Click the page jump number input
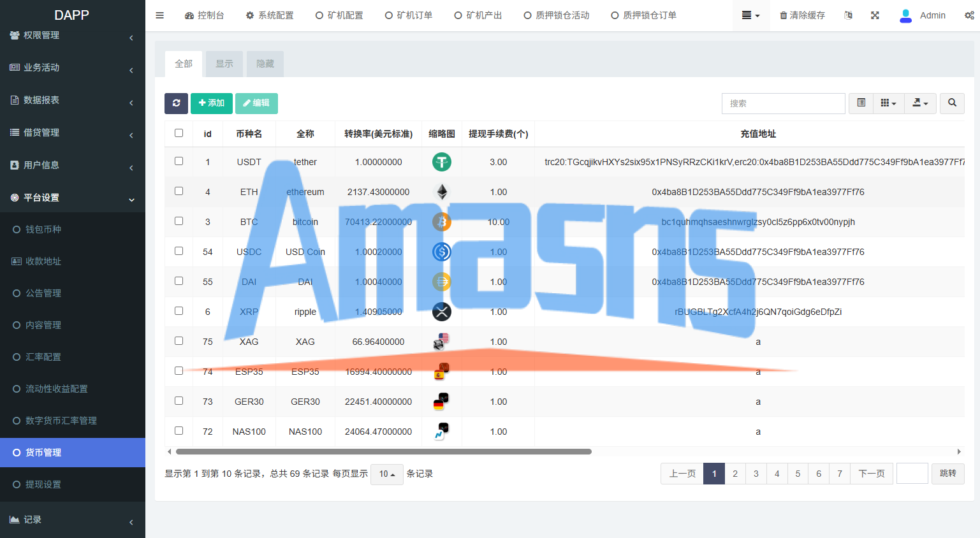 click(912, 474)
